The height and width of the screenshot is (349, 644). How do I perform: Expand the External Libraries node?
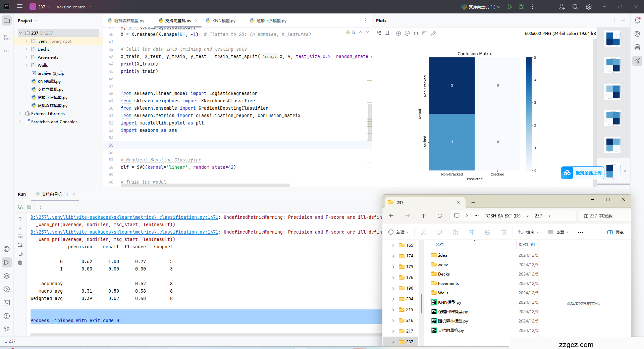click(20, 113)
